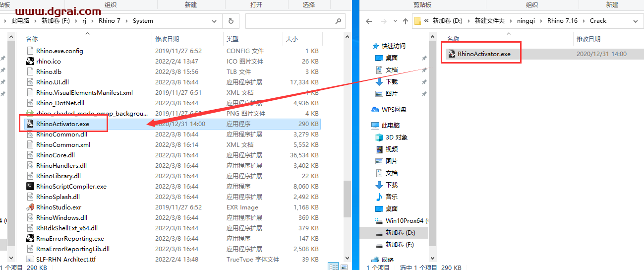
Task: Select the RhRdkShellExt_x64.dll file name
Action: coord(67,228)
